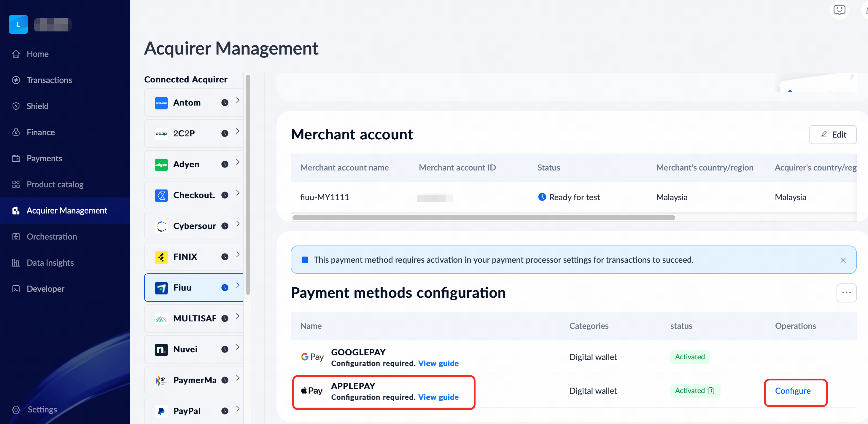Expand the FINIX acquirer chevron
868x424 pixels.
tap(238, 255)
